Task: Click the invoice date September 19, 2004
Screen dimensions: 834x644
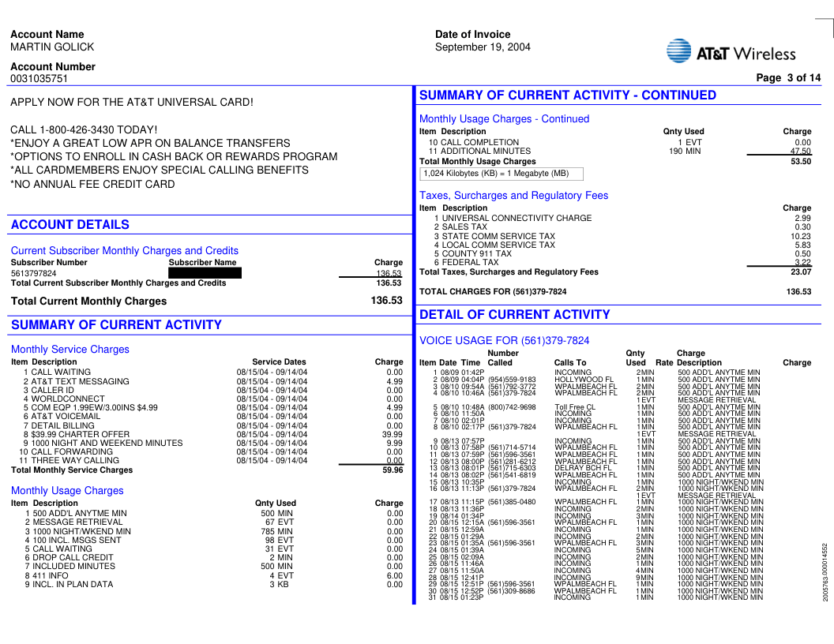Action: [x=483, y=47]
